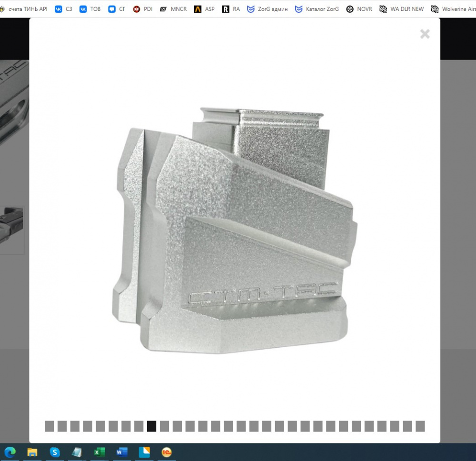This screenshot has height=461, width=476.
Task: Click the PDI bookmark icon
Action: (137, 9)
